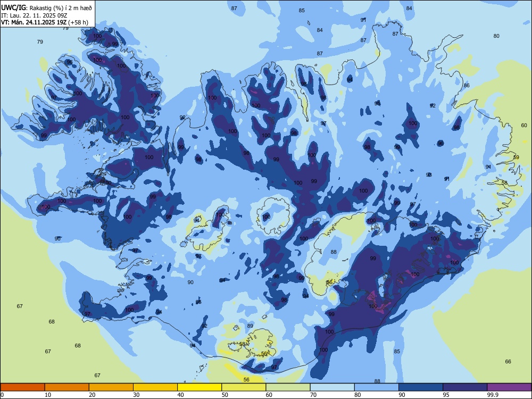Screen dimensions: 532x399
Task: Select the bright yellow 40–50 legend swatch
Action: 199,387
